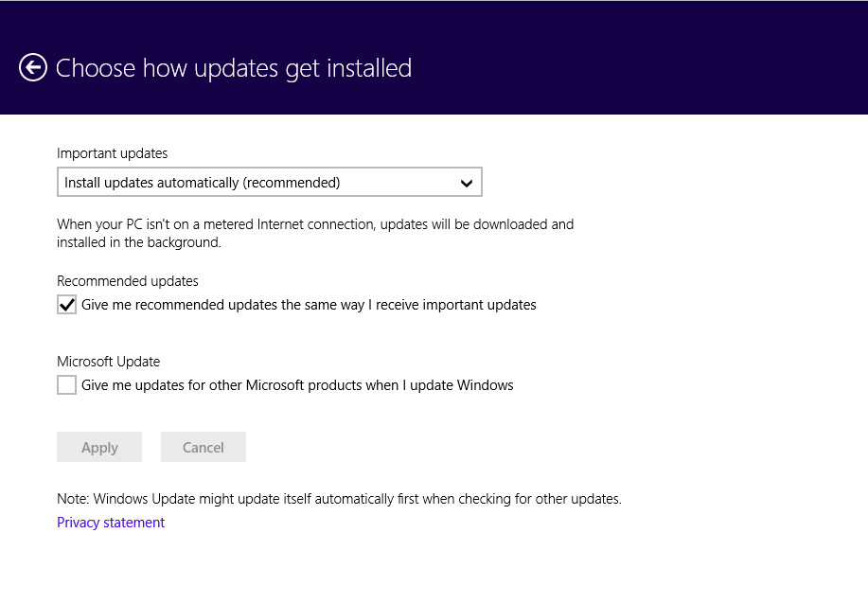Image resolution: width=868 pixels, height=604 pixels.
Task: Uncheck the recommended updates checkbox
Action: [x=66, y=305]
